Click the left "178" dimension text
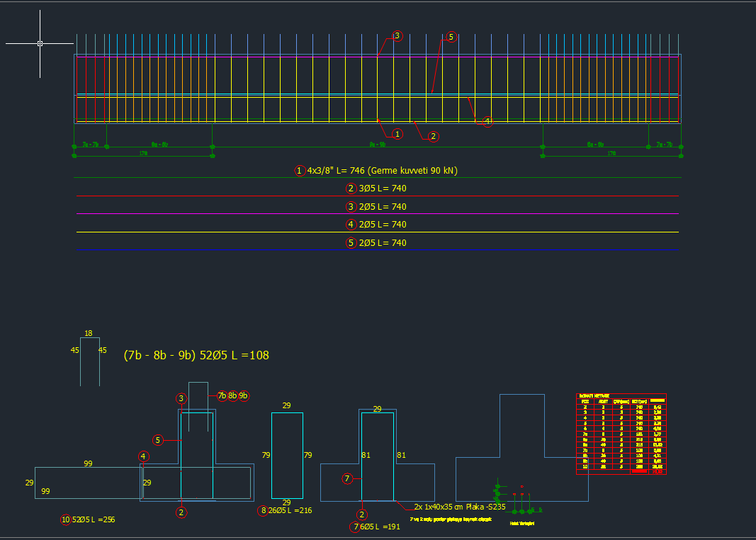The height and width of the screenshot is (540, 756). 143,153
